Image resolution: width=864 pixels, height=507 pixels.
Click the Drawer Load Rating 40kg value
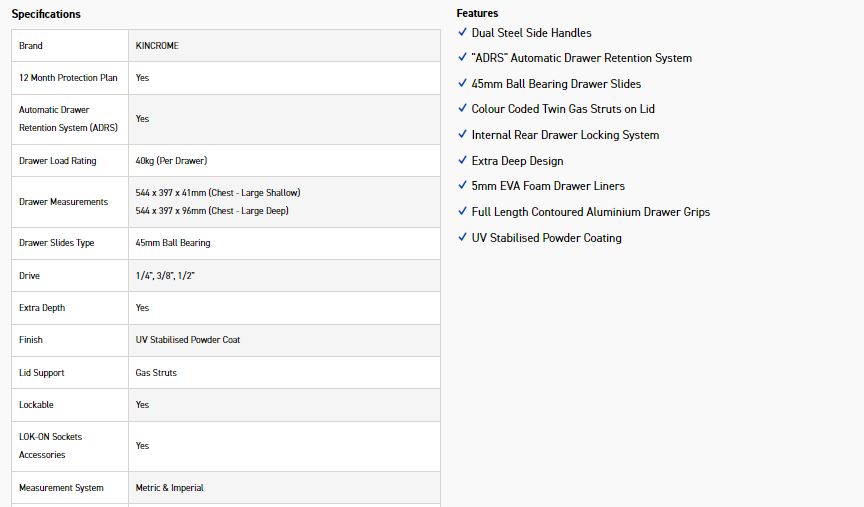coord(171,161)
